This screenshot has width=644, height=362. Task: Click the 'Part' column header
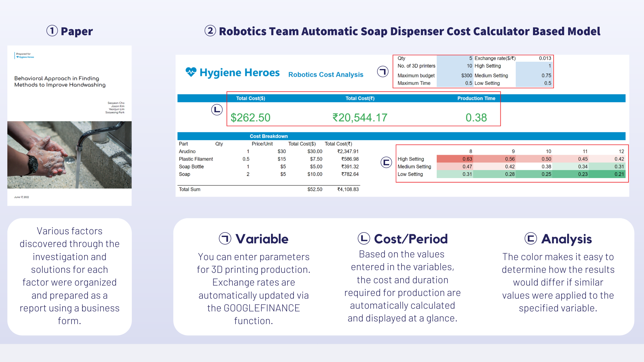coord(183,144)
